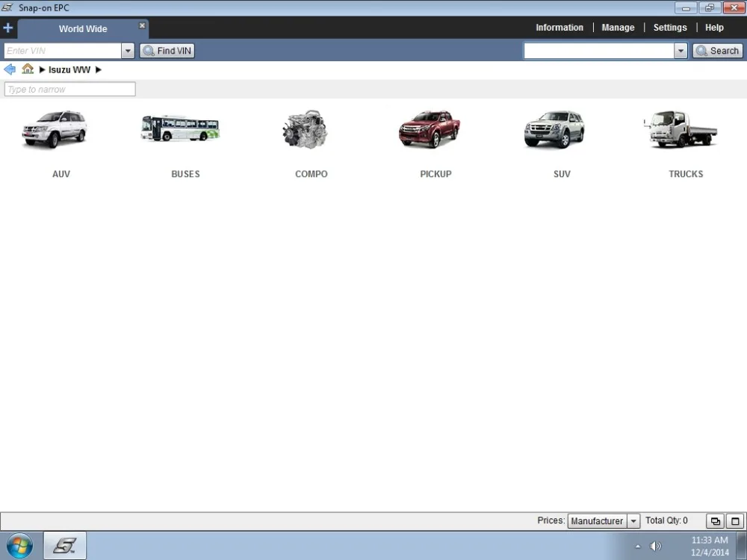Focus the Type to narrow filter field

pos(70,89)
